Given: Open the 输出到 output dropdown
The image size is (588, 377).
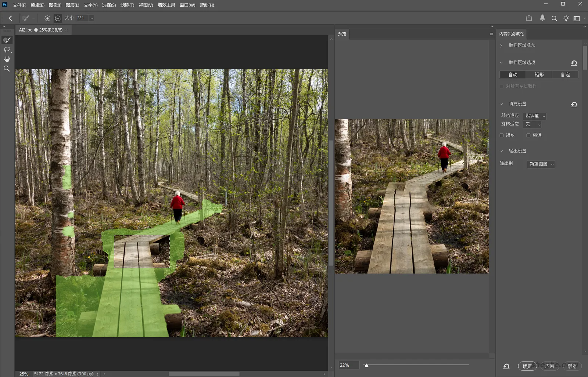Looking at the screenshot, I should 541,164.
